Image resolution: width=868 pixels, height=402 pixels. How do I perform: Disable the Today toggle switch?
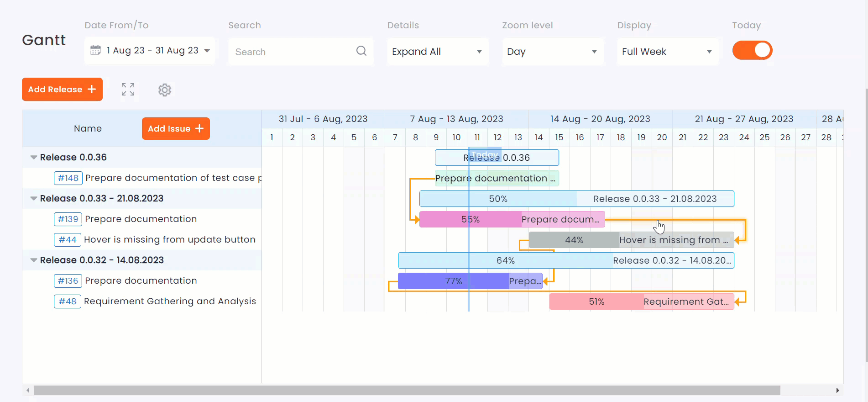752,51
